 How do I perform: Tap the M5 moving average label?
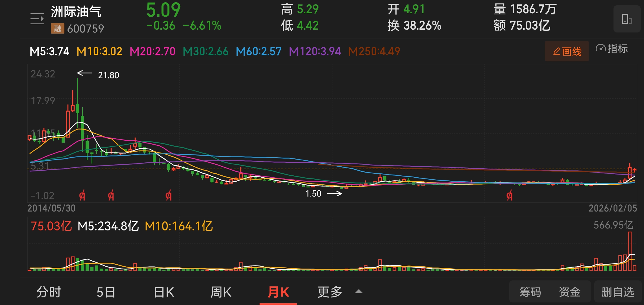49,51
